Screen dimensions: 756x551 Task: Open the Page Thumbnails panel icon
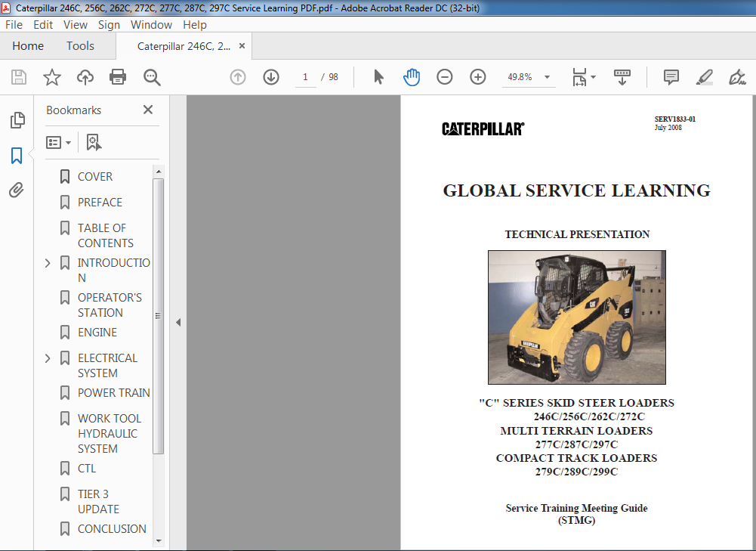click(x=17, y=120)
